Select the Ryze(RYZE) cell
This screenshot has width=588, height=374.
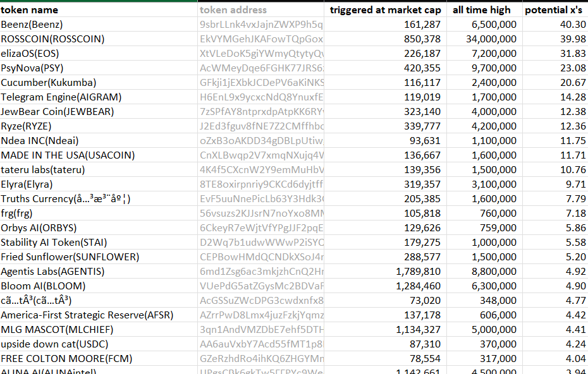tap(99, 126)
